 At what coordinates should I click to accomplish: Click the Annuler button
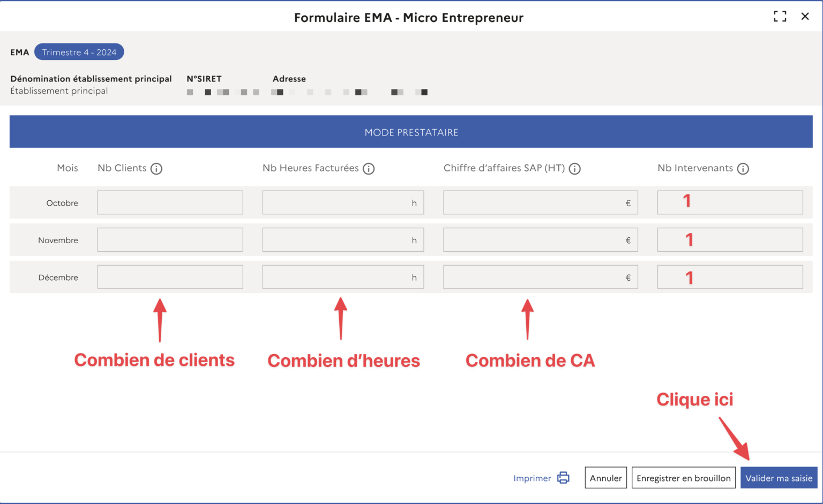[605, 477]
